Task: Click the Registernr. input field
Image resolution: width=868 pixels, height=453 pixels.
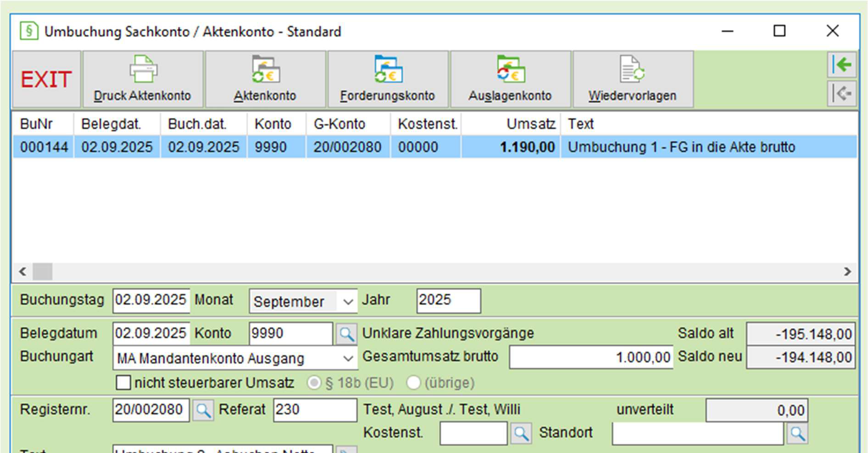Action: click(x=151, y=409)
